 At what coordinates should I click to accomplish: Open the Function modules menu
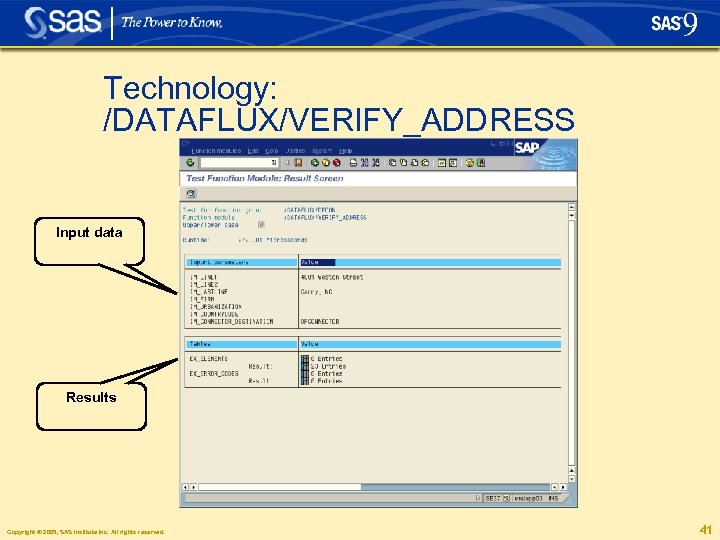(216, 151)
